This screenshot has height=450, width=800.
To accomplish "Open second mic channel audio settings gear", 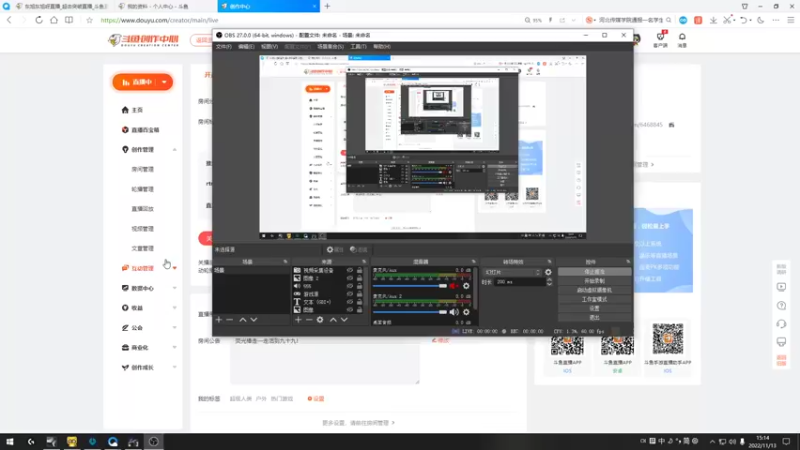I will [x=466, y=312].
